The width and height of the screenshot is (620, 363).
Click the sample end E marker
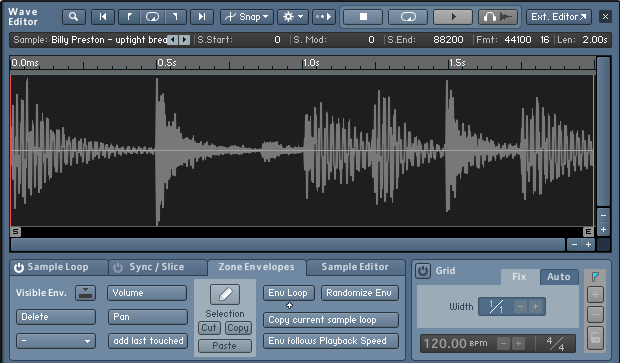point(588,232)
